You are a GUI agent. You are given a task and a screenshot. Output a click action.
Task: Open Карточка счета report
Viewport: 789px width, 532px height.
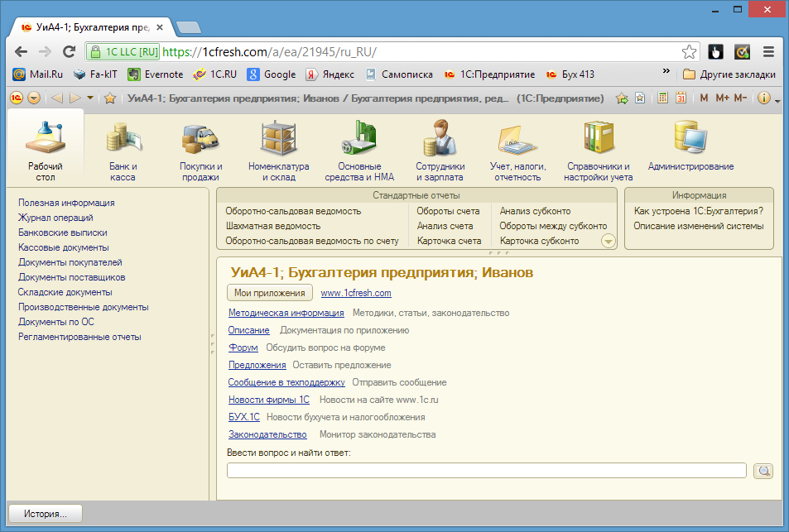click(449, 241)
